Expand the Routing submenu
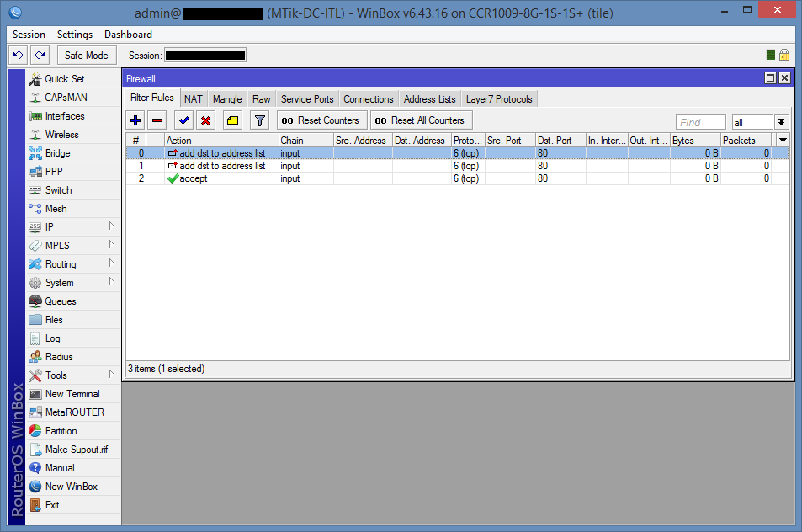Viewport: 802px width, 532px height. [73, 264]
